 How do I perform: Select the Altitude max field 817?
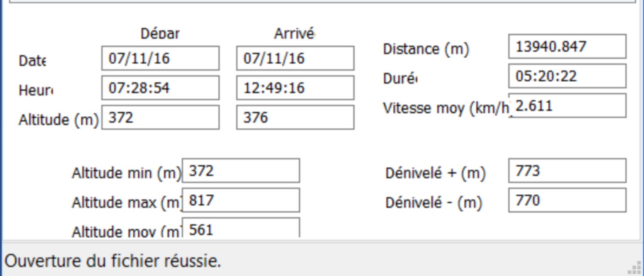click(241, 200)
